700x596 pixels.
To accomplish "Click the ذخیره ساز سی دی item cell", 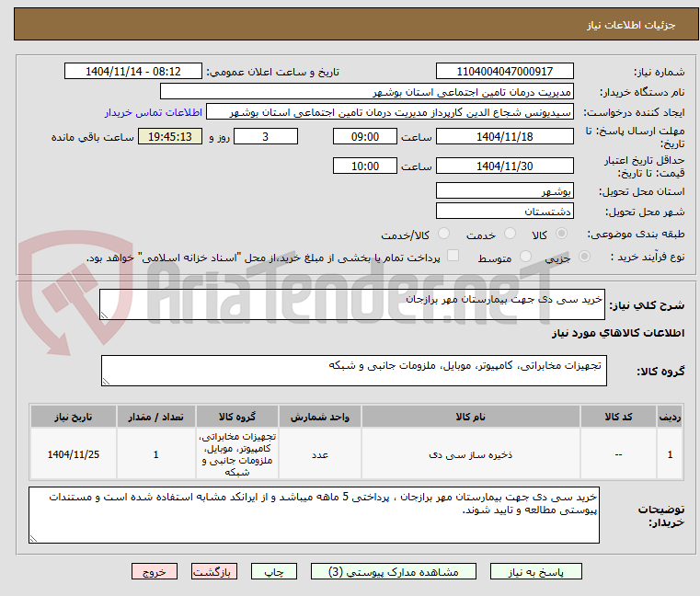I will [471, 454].
